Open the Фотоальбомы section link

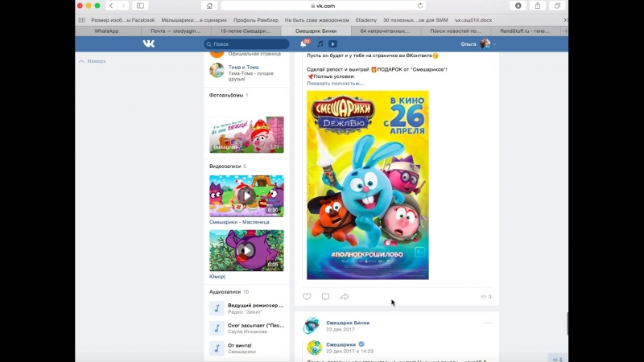coord(225,95)
